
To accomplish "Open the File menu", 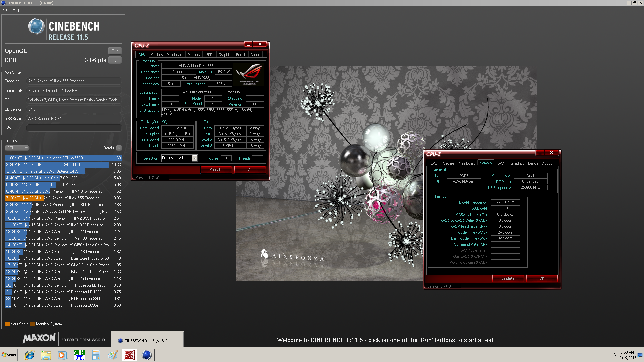I will [5, 10].
